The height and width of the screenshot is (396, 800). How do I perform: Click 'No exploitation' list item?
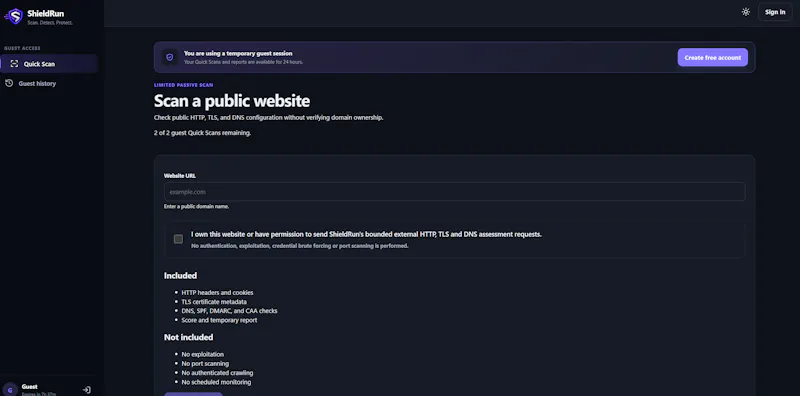coord(203,354)
